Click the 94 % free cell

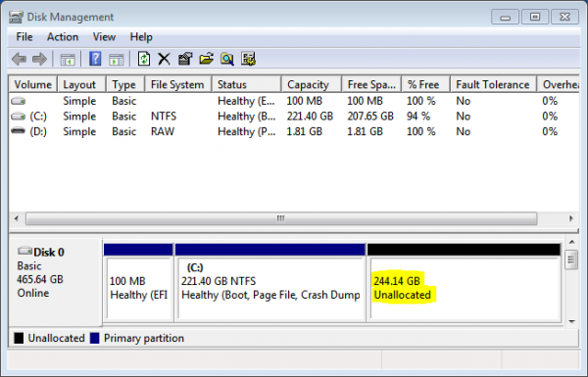418,117
